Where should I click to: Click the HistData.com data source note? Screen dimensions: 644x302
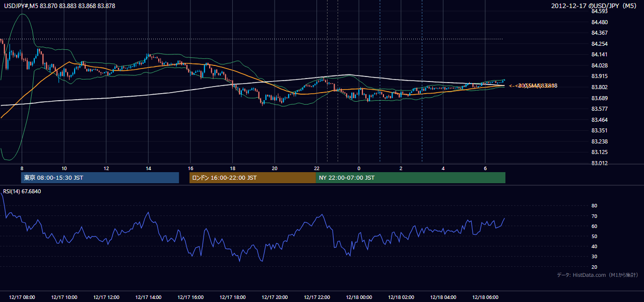coord(598,275)
